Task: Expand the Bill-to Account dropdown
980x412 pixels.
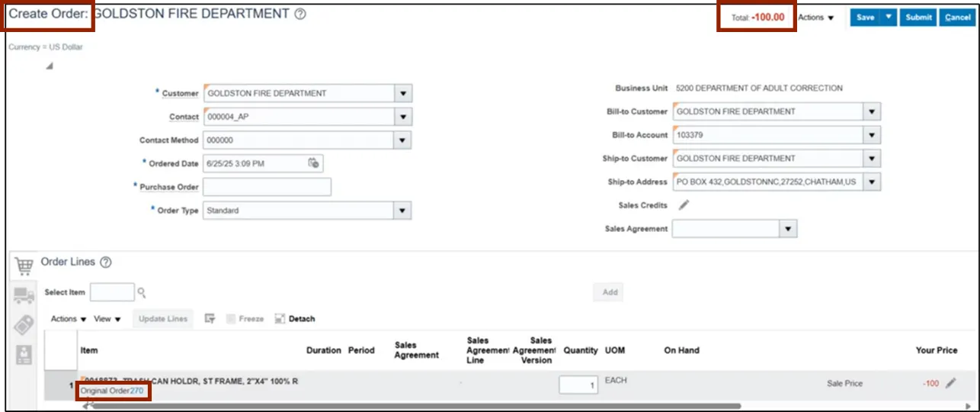Action: click(x=873, y=135)
